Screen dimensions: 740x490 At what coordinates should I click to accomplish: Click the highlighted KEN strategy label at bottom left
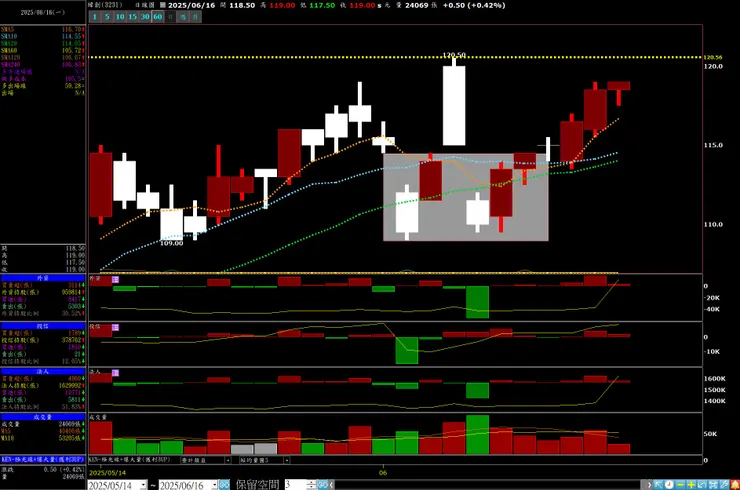pyautogui.click(x=42, y=459)
